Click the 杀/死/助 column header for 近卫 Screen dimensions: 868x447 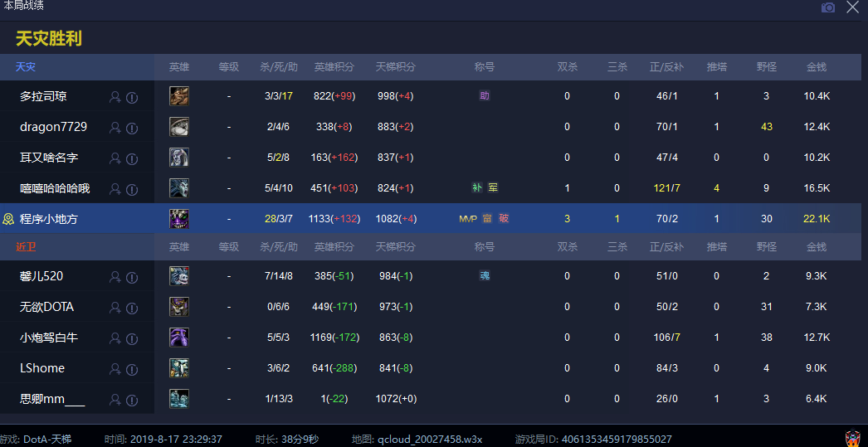point(279,247)
